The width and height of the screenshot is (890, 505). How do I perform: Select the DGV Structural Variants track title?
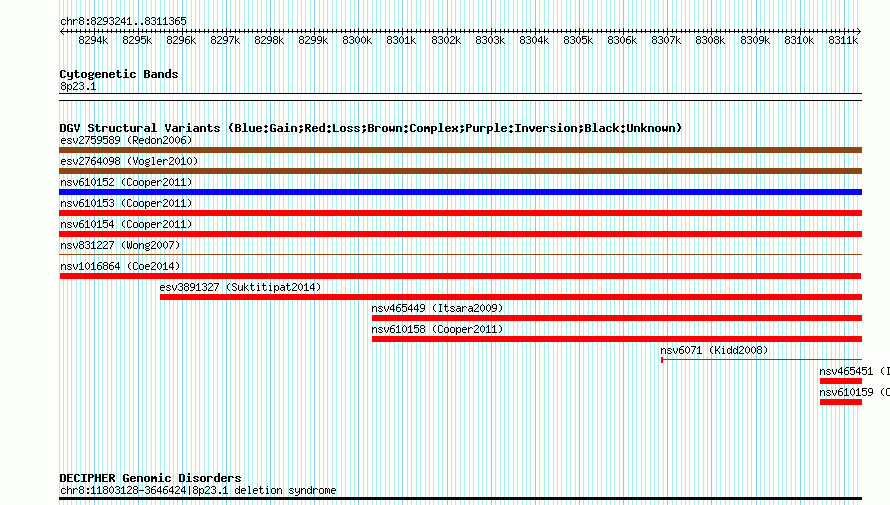371,128
